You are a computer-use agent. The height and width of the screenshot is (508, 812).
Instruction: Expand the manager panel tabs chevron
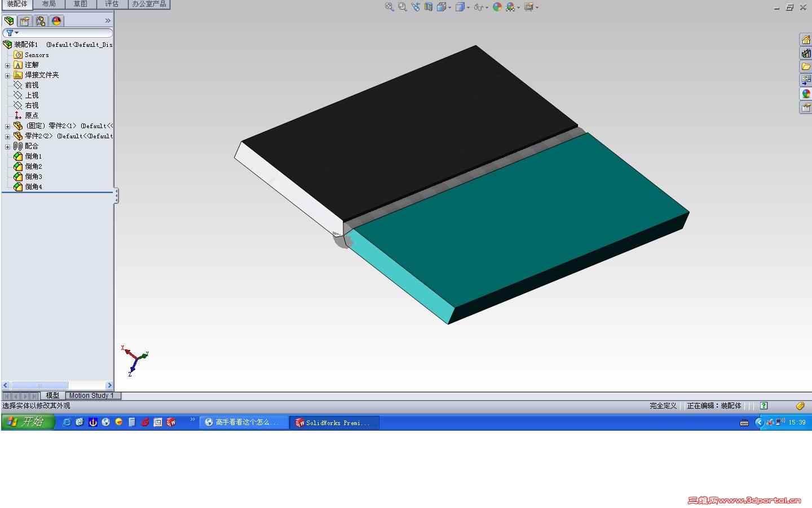click(x=108, y=21)
